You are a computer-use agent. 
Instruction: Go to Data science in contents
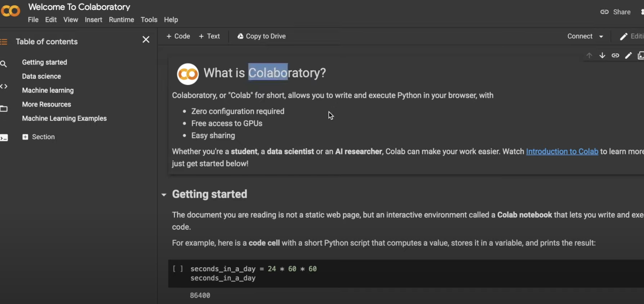coord(41,76)
